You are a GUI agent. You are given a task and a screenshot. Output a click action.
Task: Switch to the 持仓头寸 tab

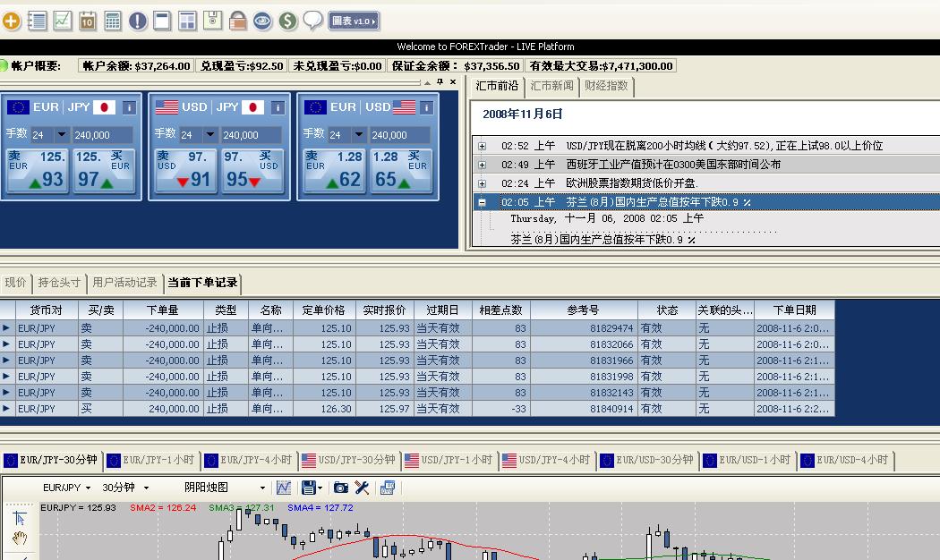click(59, 283)
